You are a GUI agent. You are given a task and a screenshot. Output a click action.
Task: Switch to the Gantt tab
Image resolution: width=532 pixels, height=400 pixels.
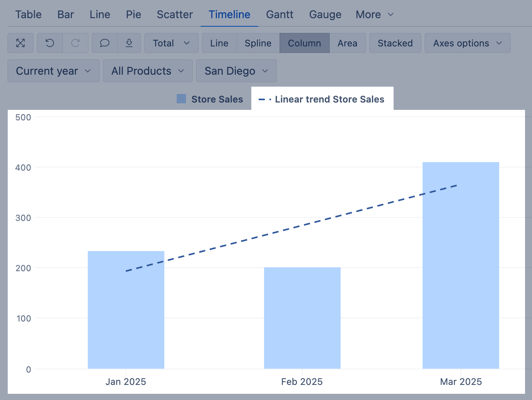pos(280,15)
